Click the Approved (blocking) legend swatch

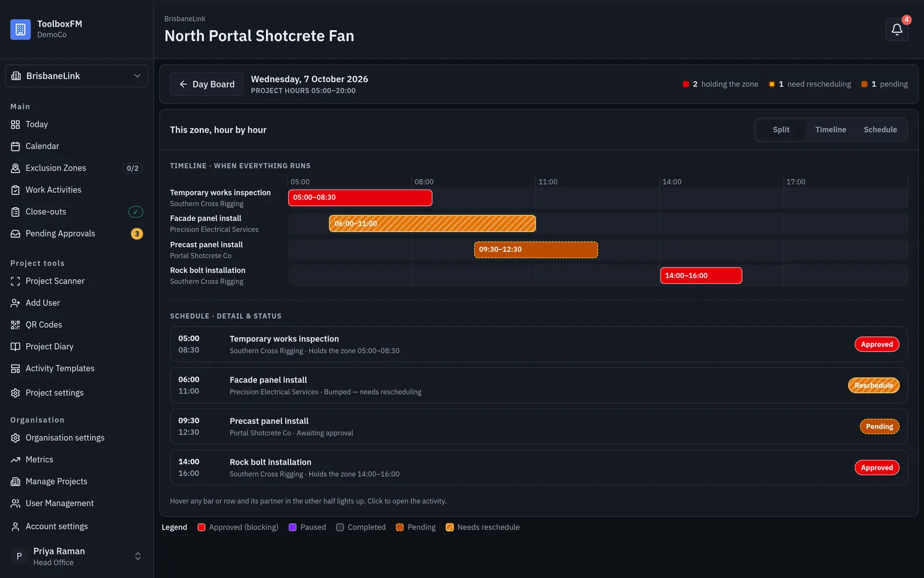(x=202, y=527)
